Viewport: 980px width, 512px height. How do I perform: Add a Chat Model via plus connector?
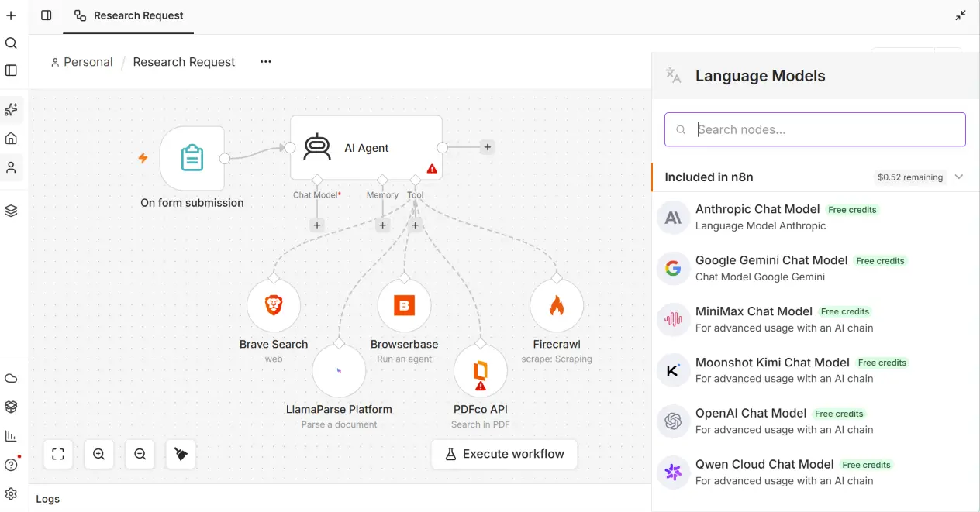[x=316, y=225]
